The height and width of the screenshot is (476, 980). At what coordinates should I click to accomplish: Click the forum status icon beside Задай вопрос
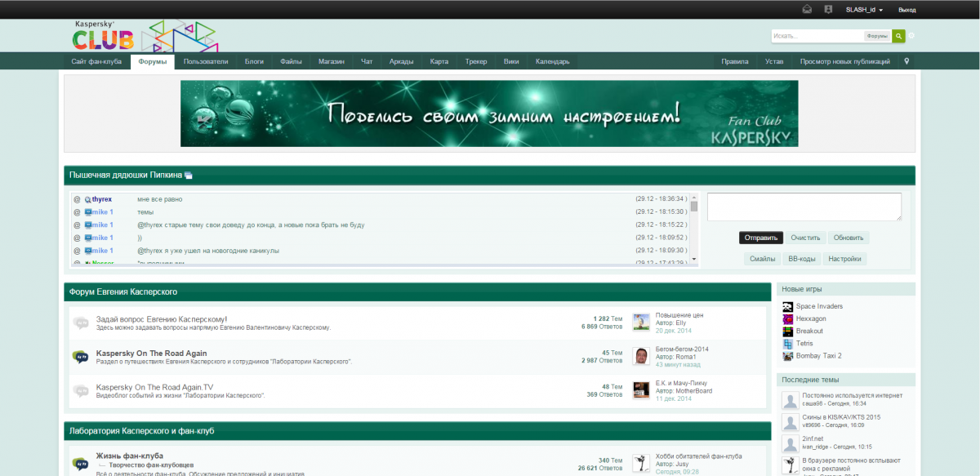click(x=80, y=323)
